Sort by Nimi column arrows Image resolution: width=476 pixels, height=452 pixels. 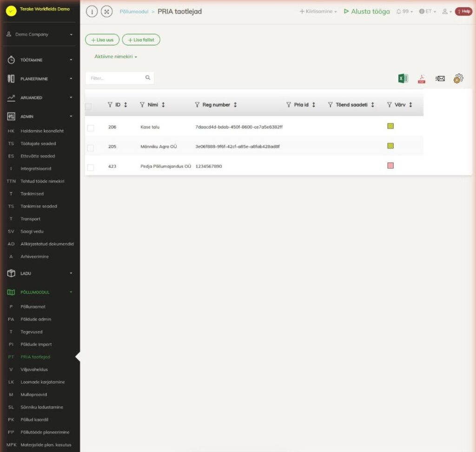click(163, 105)
